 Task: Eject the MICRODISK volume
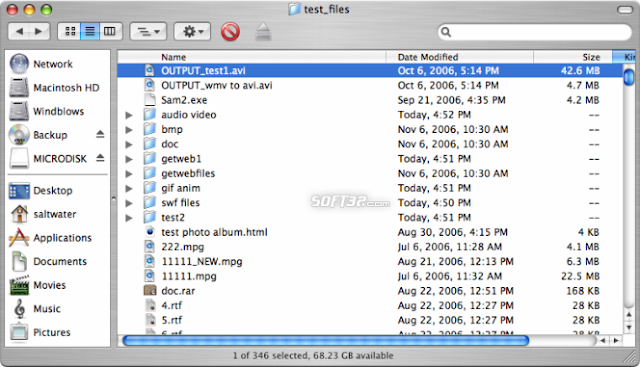[100, 158]
